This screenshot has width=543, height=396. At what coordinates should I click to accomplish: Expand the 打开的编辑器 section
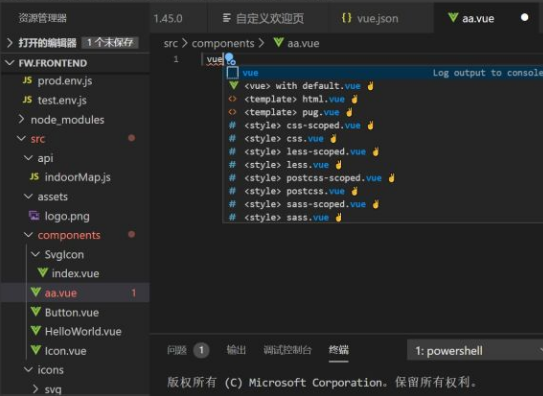point(74,43)
